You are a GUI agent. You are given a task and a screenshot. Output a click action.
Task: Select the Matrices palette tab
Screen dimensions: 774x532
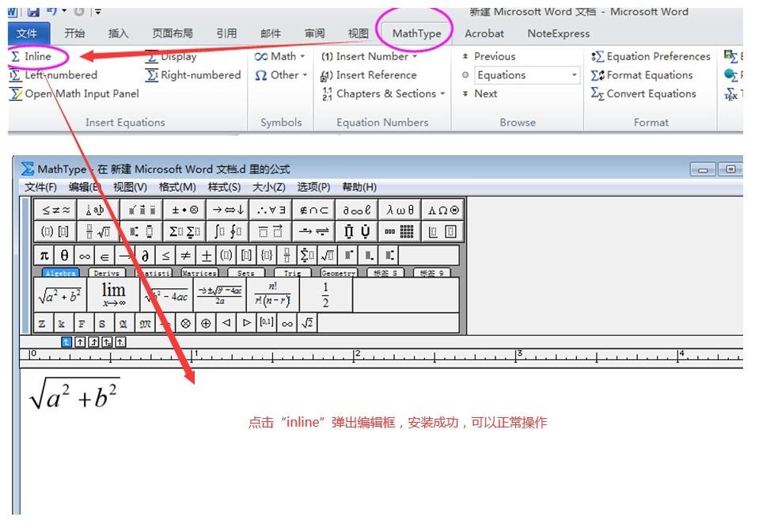(x=199, y=272)
